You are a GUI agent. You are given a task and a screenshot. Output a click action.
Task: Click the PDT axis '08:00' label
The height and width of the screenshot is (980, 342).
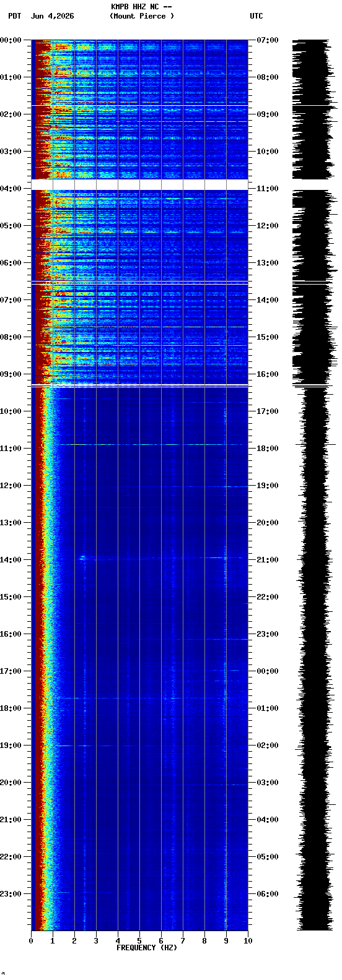11,337
